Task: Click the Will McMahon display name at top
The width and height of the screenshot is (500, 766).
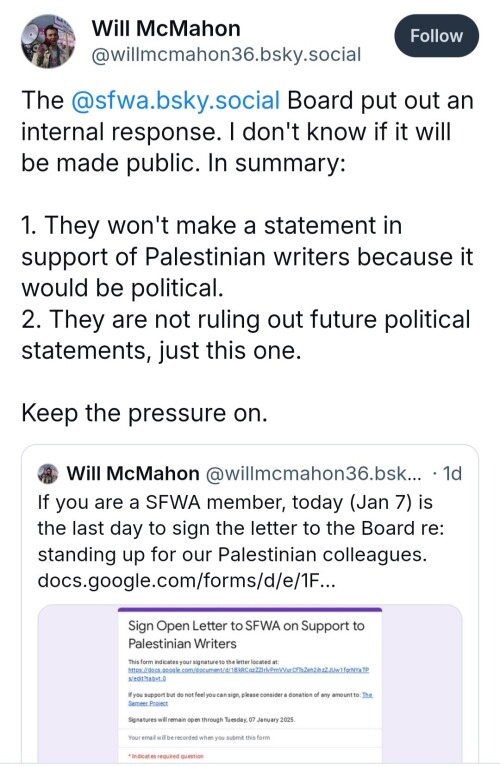Action: click(166, 28)
